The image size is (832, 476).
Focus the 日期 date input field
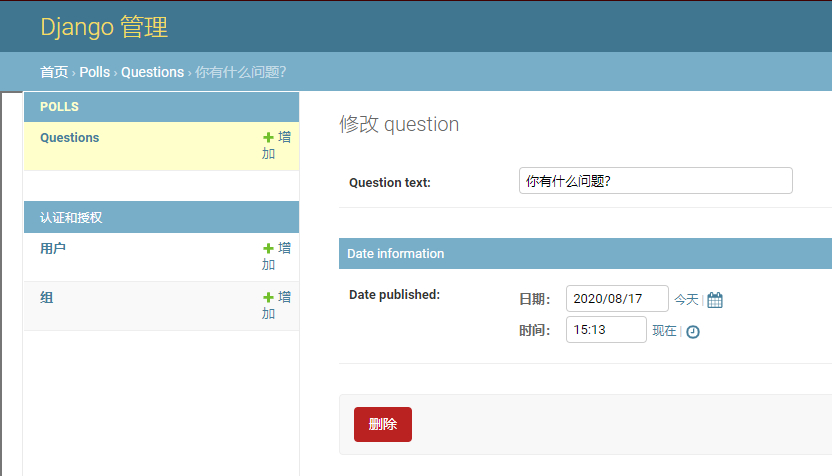pyautogui.click(x=617, y=298)
